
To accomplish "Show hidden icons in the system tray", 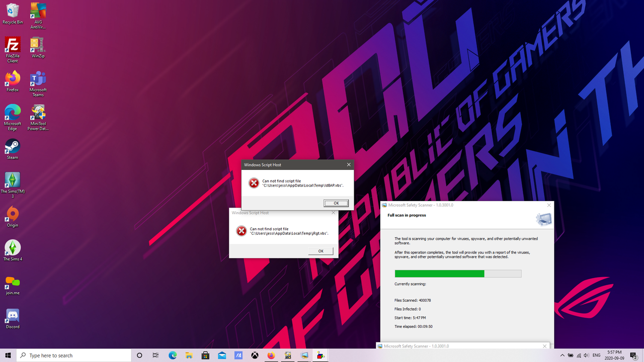I will 562,355.
